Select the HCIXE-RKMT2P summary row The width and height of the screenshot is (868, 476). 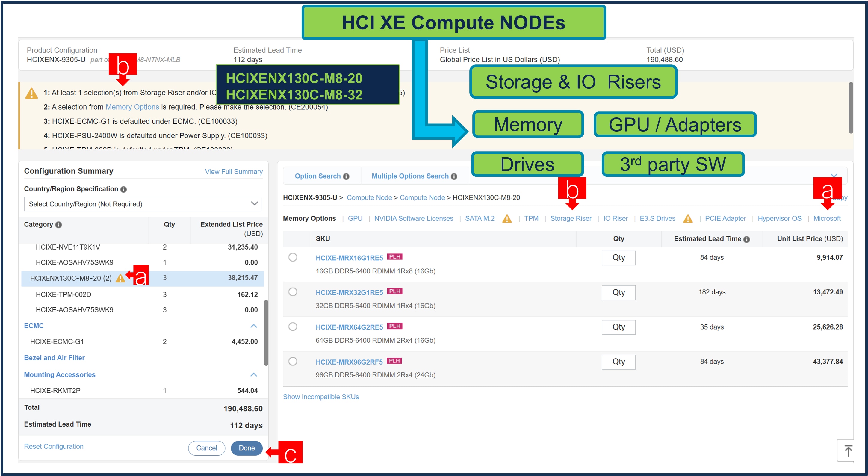coord(143,390)
